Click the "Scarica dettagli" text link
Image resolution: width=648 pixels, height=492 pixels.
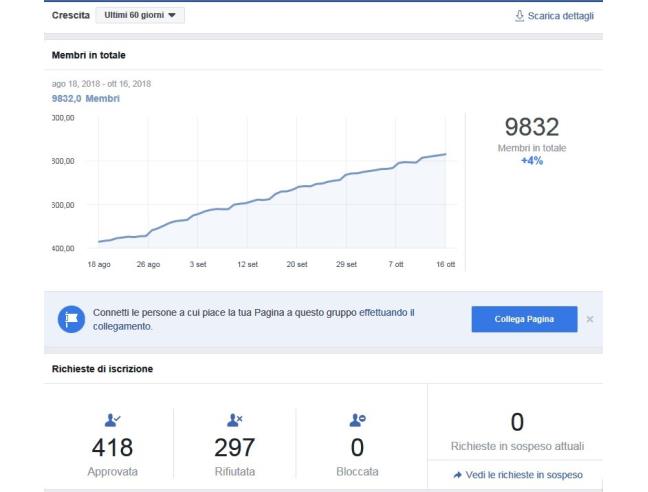pos(562,15)
